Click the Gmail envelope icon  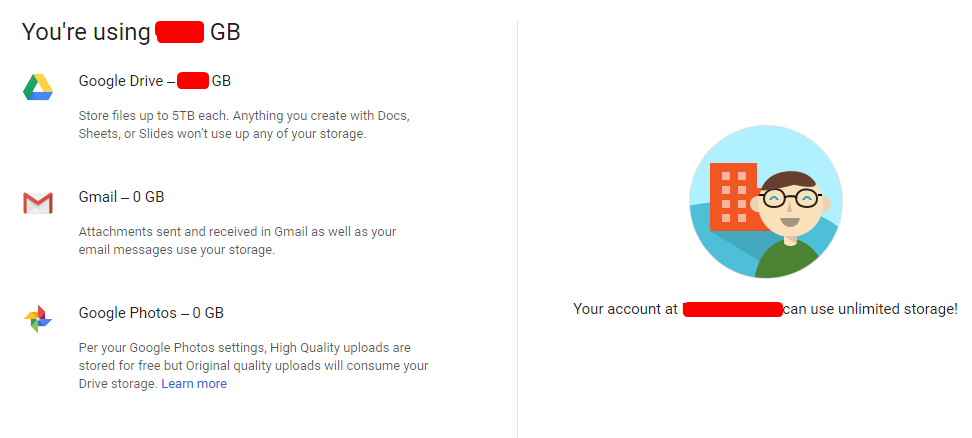coord(38,204)
